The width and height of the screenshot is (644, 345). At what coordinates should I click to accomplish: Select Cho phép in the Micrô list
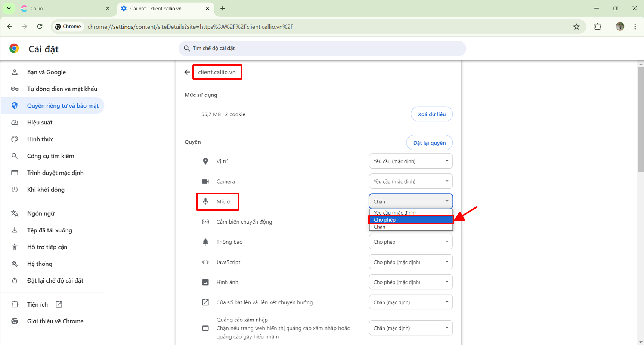[x=411, y=220]
